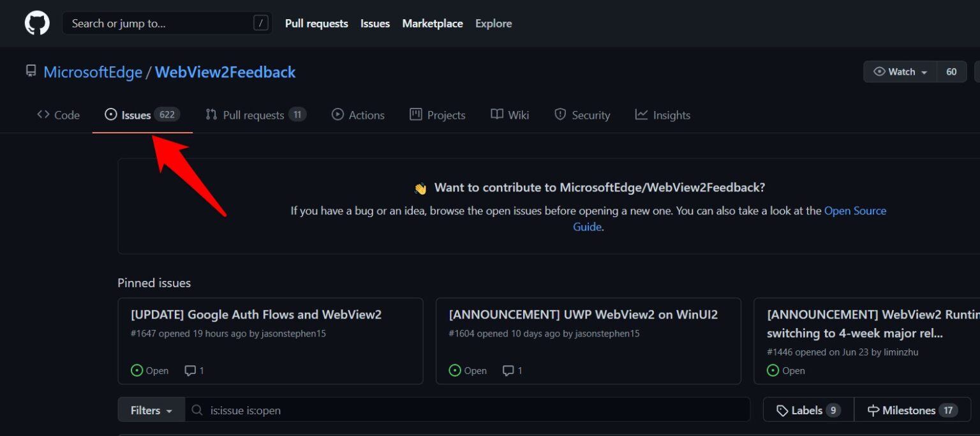Expand the Filters dropdown
This screenshot has height=436, width=980.
tap(151, 410)
